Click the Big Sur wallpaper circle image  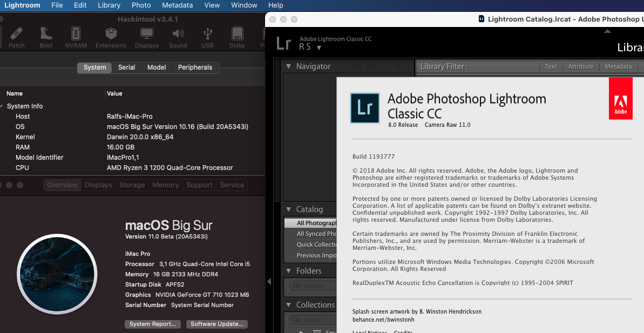point(57,274)
